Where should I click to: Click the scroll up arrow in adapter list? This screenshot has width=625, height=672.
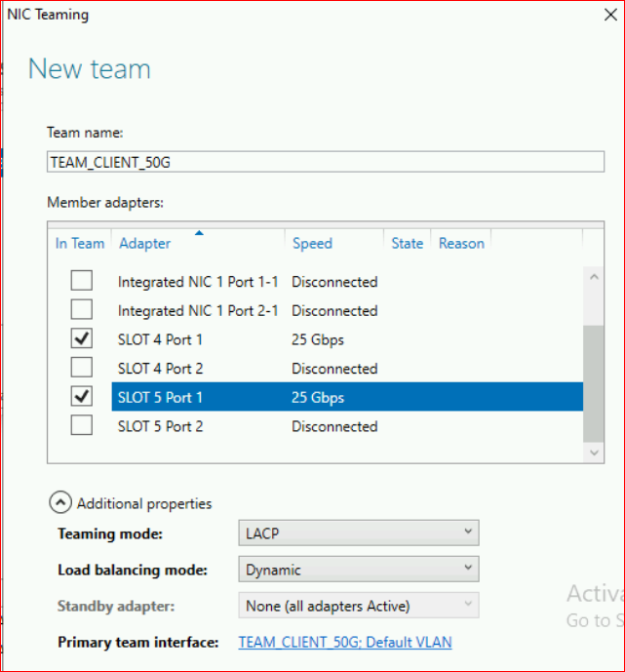click(x=594, y=277)
